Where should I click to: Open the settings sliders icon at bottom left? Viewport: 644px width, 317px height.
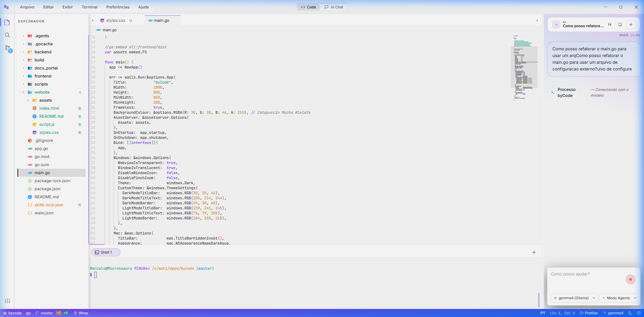pos(7,301)
